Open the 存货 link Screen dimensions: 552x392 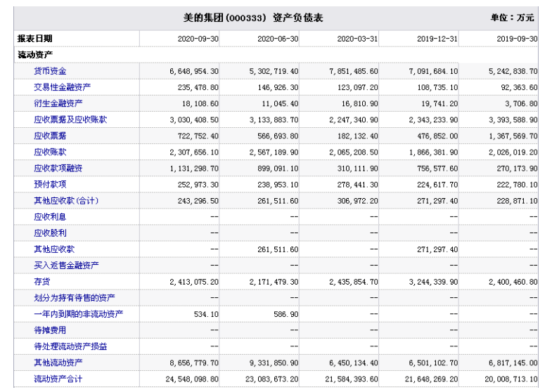pyautogui.click(x=42, y=282)
